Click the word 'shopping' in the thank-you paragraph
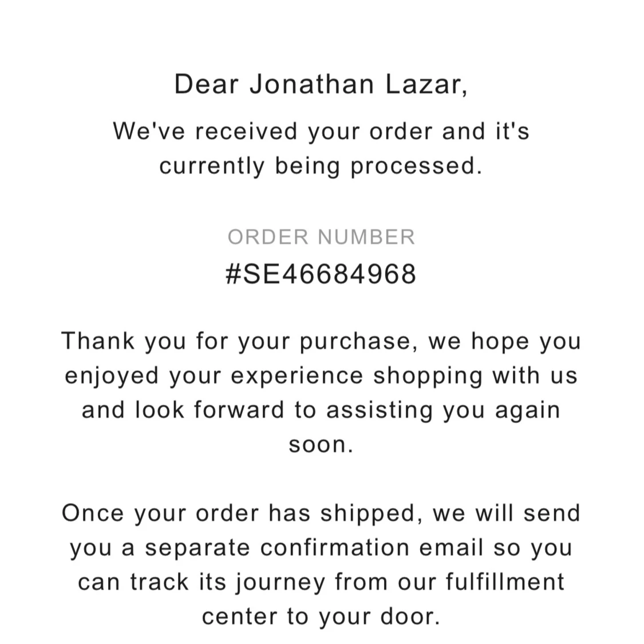 [x=428, y=377]
